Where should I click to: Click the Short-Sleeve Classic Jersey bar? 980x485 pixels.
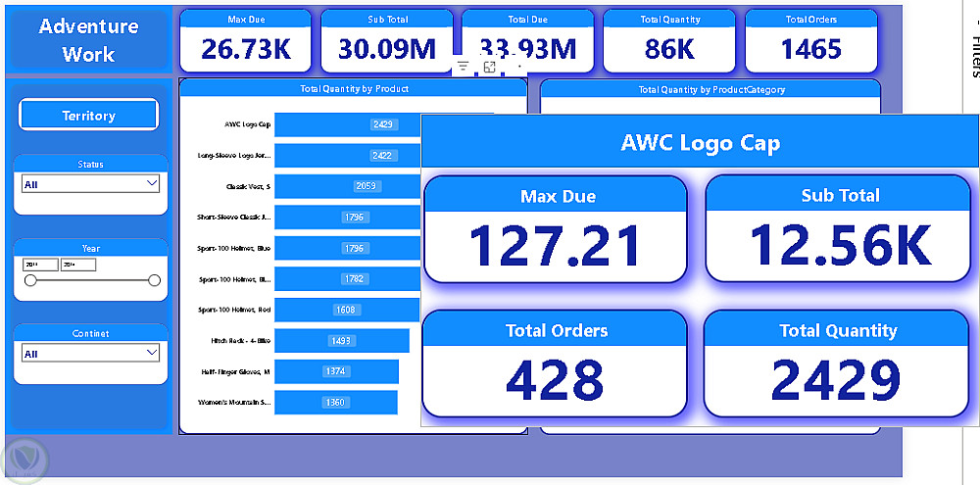(348, 217)
